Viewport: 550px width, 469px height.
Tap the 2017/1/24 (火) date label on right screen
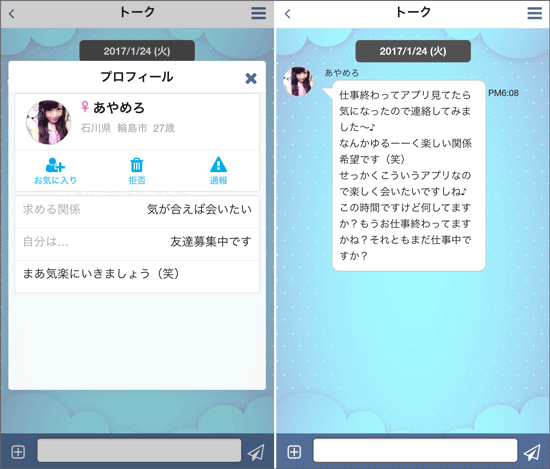pyautogui.click(x=413, y=51)
